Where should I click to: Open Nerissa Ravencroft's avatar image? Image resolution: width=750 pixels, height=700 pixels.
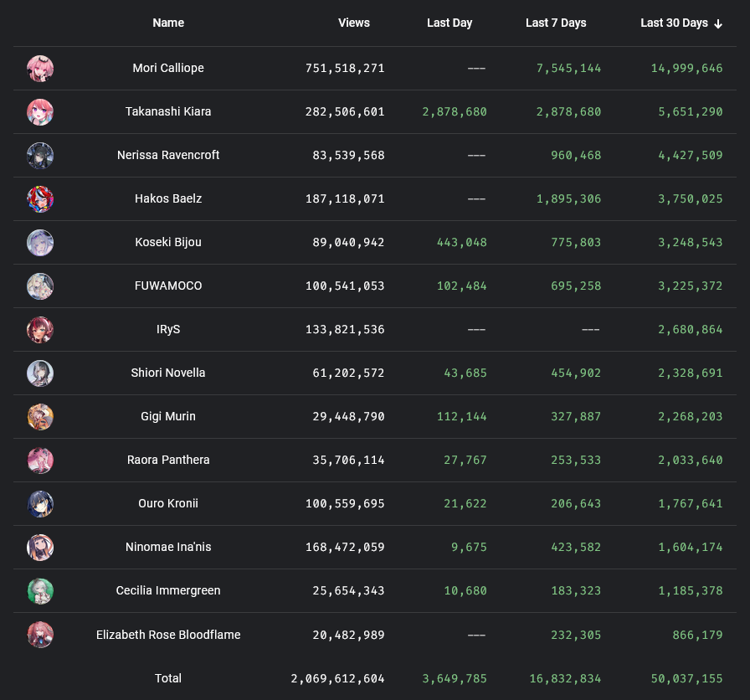click(40, 156)
